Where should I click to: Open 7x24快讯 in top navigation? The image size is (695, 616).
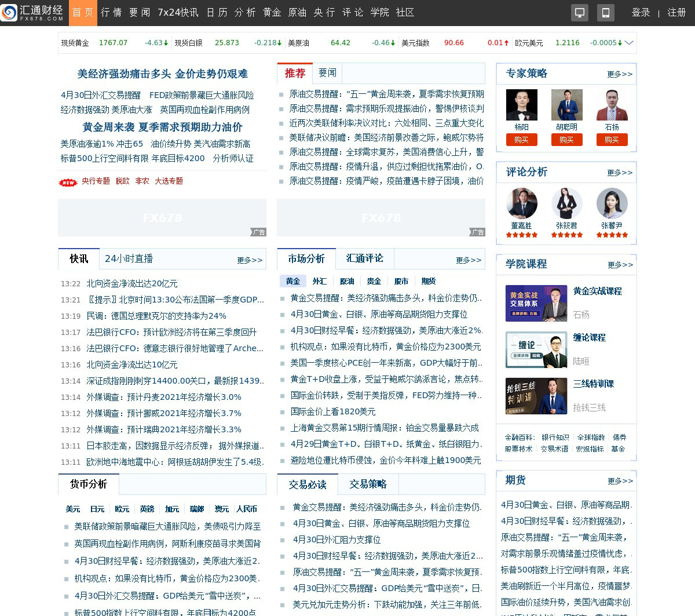point(178,13)
